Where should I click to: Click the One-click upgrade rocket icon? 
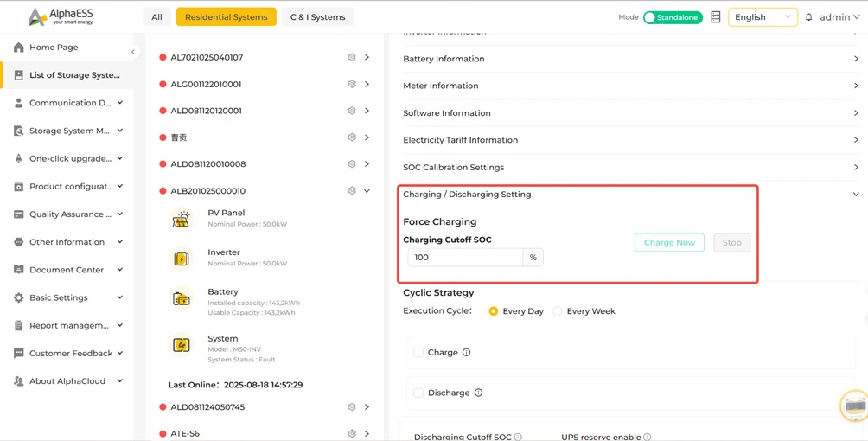tap(19, 158)
